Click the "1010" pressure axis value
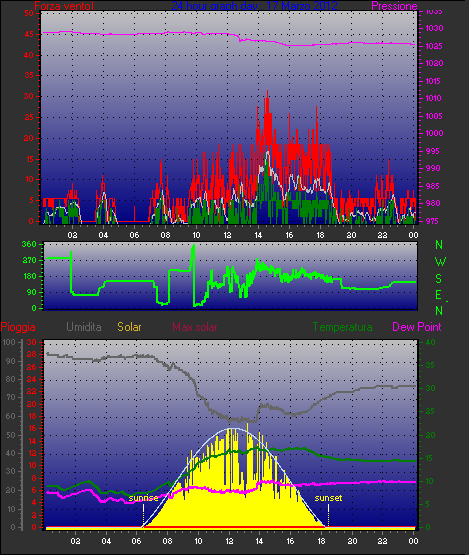Viewport: 469px width, 555px height. coord(433,98)
